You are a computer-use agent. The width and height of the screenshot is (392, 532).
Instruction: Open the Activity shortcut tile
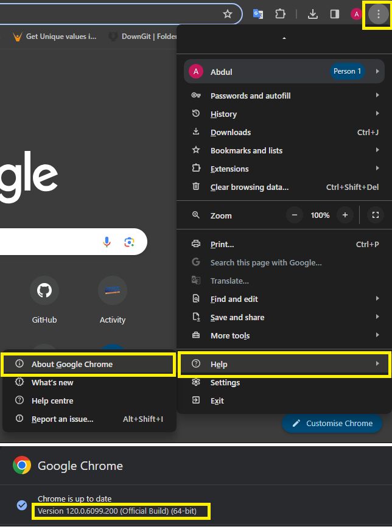click(113, 299)
